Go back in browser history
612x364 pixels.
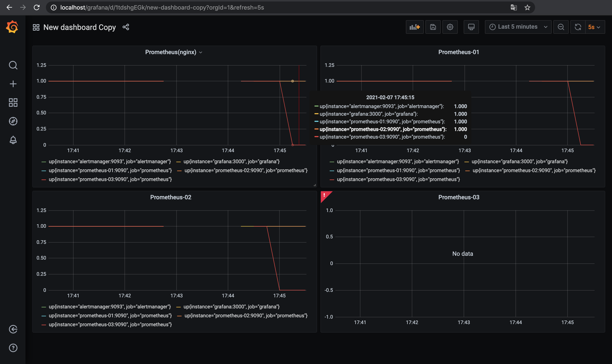coord(9,7)
